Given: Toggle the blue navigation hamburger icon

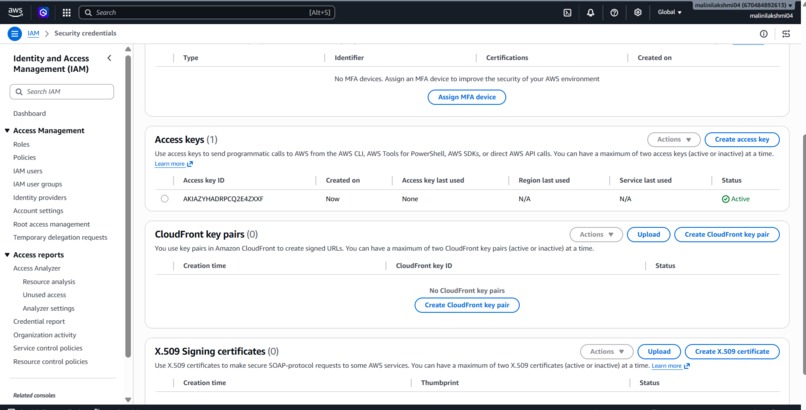Looking at the screenshot, I should 14,33.
